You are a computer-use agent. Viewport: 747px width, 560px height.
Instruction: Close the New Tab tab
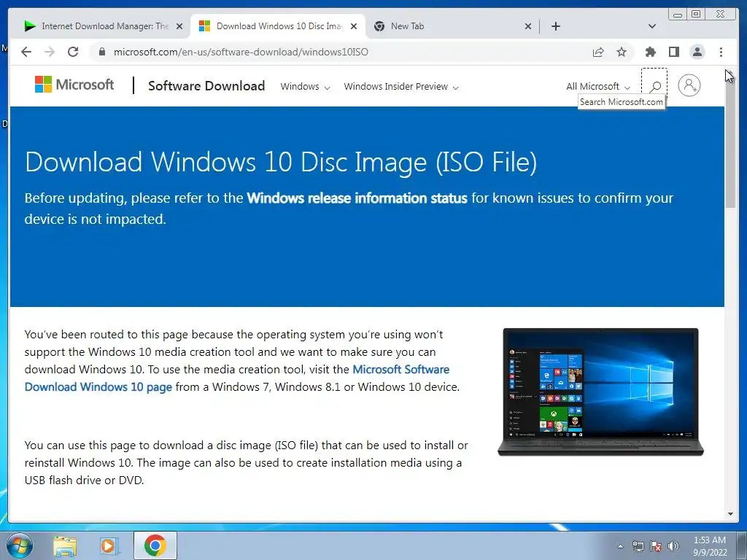point(528,26)
